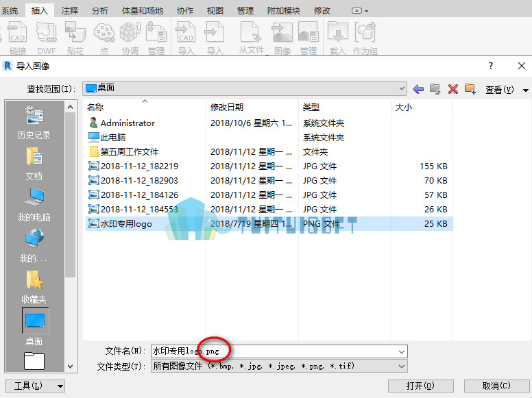Switch to the Analyze (分析) ribbon tab

[100, 11]
